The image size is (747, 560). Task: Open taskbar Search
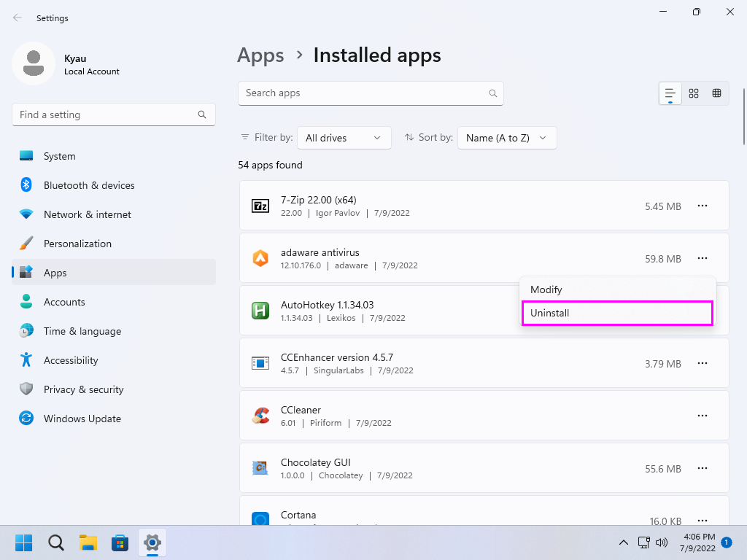tap(55, 542)
